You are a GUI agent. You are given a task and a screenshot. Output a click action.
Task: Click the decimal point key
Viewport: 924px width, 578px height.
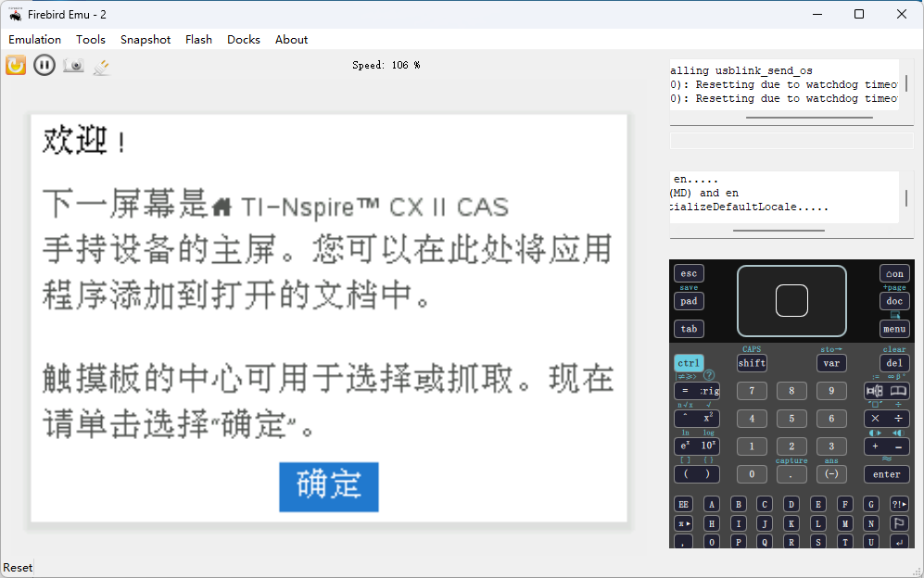[x=791, y=473]
